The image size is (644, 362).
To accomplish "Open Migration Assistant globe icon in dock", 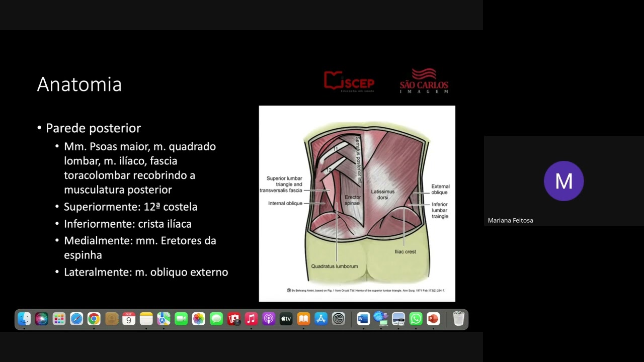I will [x=381, y=319].
